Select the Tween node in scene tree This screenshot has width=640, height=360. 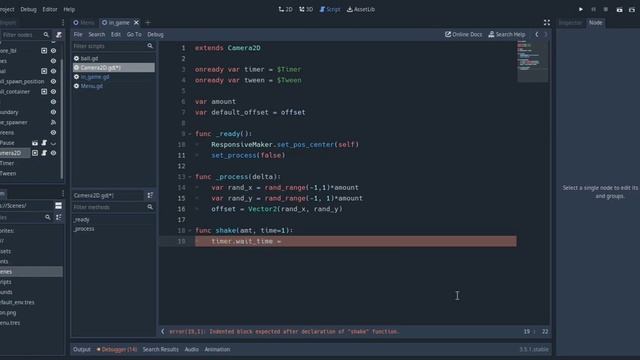click(x=8, y=173)
